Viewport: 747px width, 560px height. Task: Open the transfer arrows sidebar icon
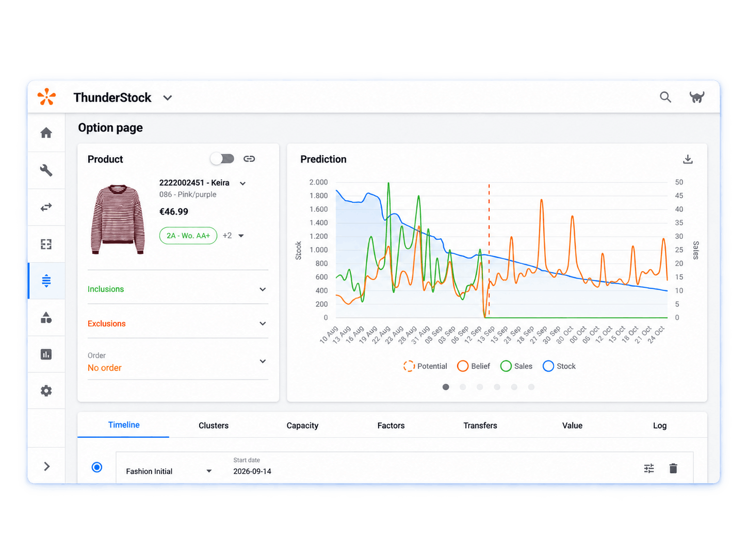tap(46, 207)
